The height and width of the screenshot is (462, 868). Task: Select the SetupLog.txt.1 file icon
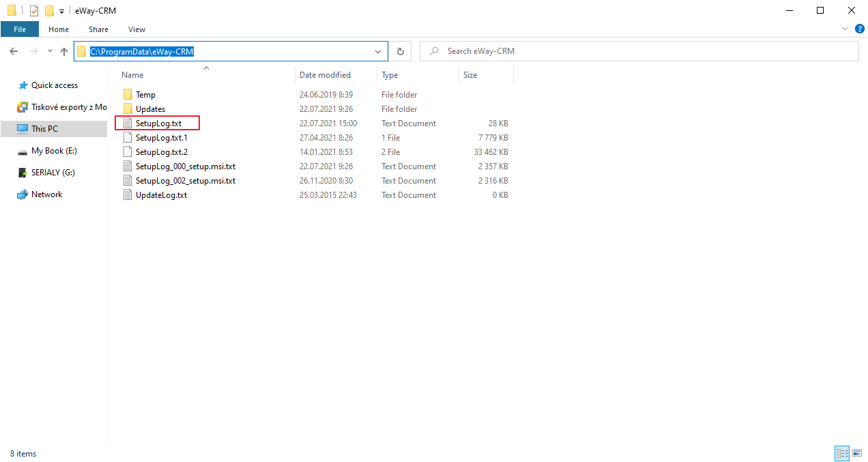click(128, 138)
